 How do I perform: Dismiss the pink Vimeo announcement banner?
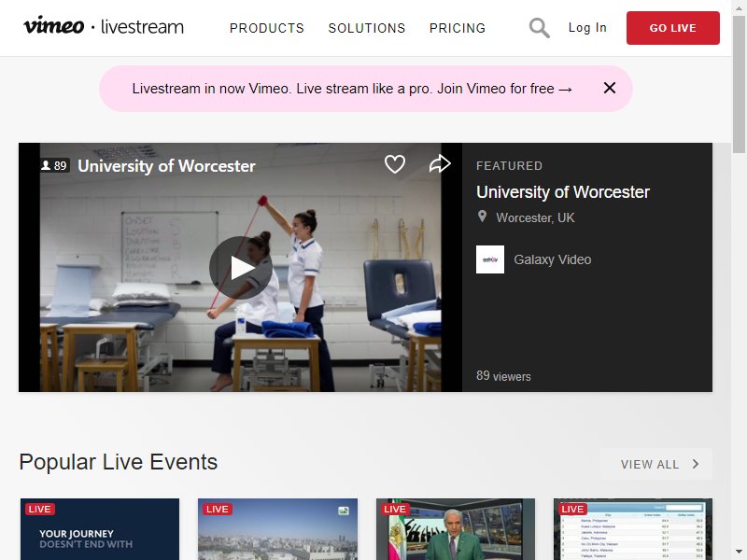click(x=610, y=88)
